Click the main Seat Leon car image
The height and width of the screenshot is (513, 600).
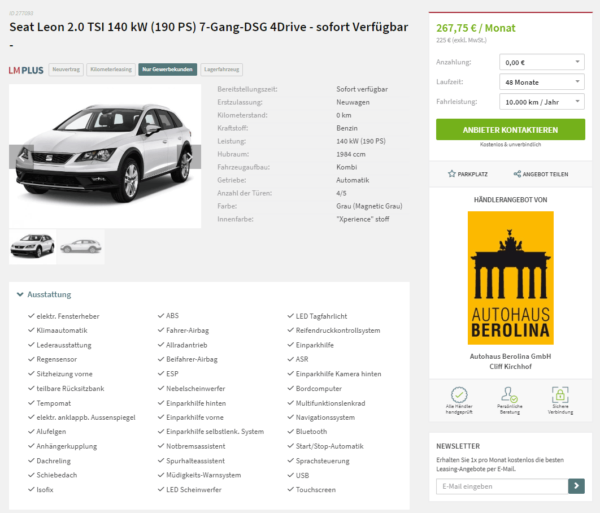(105, 156)
